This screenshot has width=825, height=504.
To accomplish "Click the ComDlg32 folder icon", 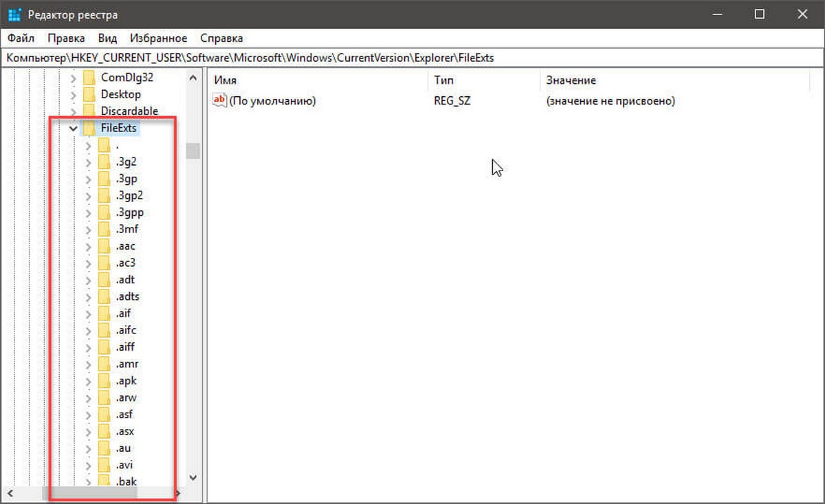I will tap(89, 78).
